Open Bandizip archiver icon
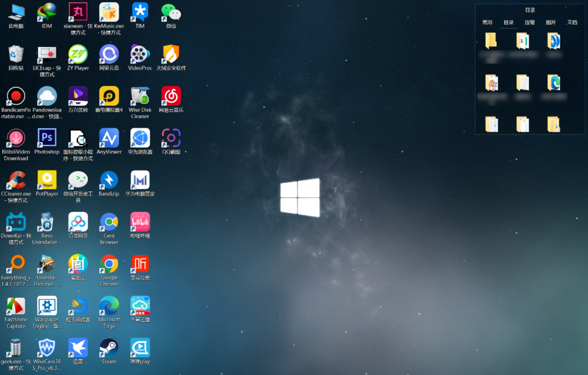The image size is (588, 375). (x=109, y=181)
